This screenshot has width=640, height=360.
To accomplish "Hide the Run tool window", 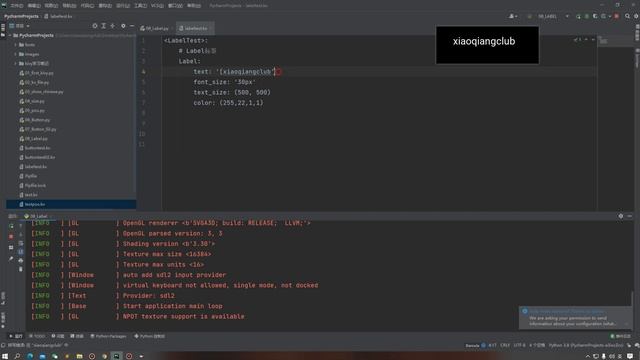I will [629, 216].
